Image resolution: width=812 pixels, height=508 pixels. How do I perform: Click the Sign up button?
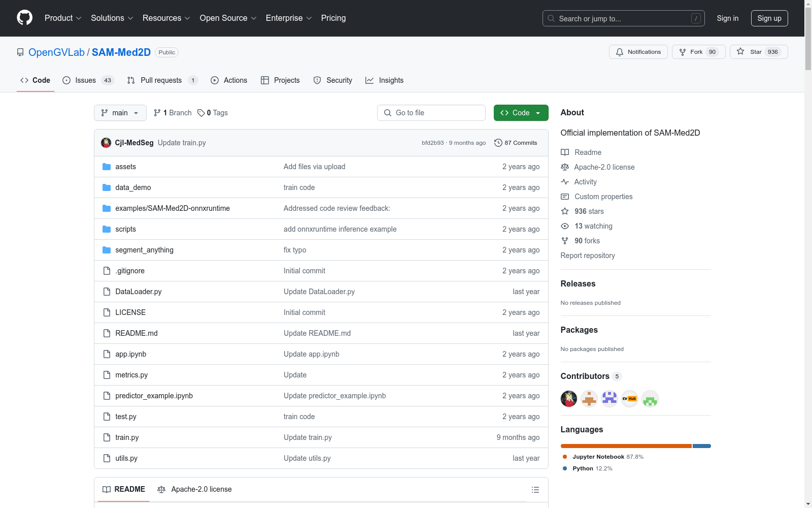pos(769,18)
